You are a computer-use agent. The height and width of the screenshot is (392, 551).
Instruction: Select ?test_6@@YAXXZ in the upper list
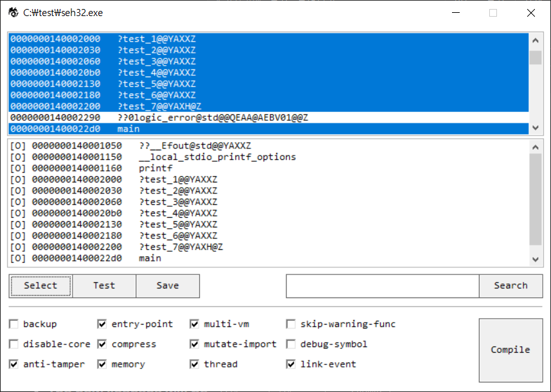[269, 95]
